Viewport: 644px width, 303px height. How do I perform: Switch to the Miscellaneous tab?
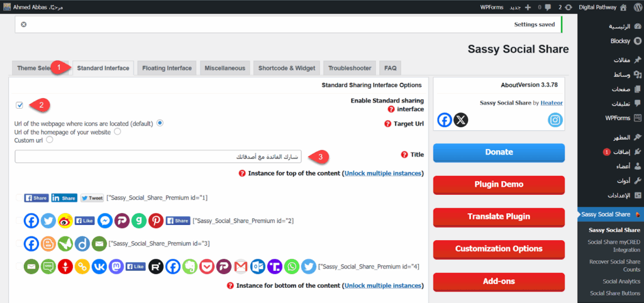(x=225, y=68)
